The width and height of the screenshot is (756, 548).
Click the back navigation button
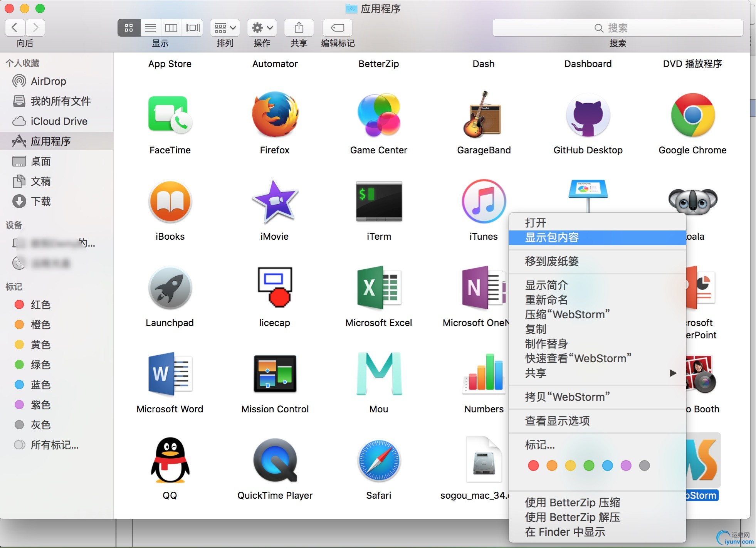tap(15, 28)
